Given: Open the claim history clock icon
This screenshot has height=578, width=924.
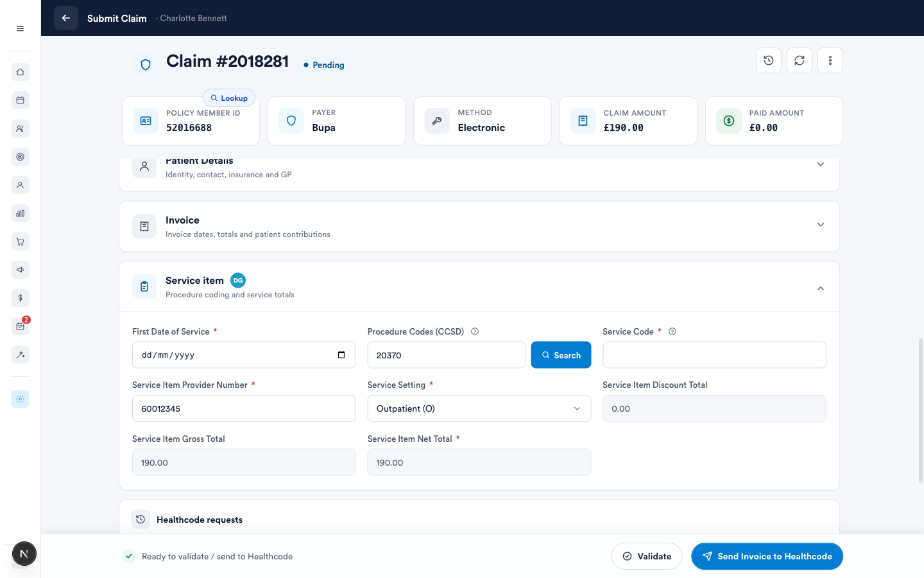Looking at the screenshot, I should point(769,60).
